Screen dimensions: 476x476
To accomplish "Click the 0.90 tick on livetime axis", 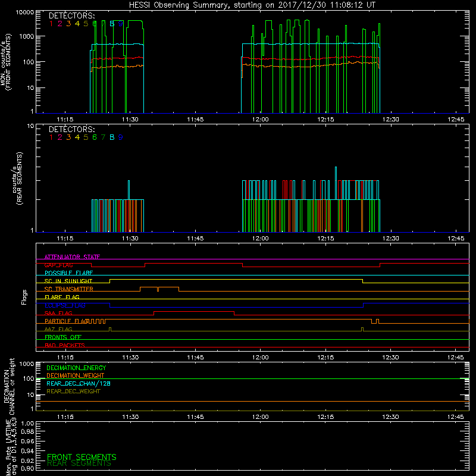I will pos(27,468).
